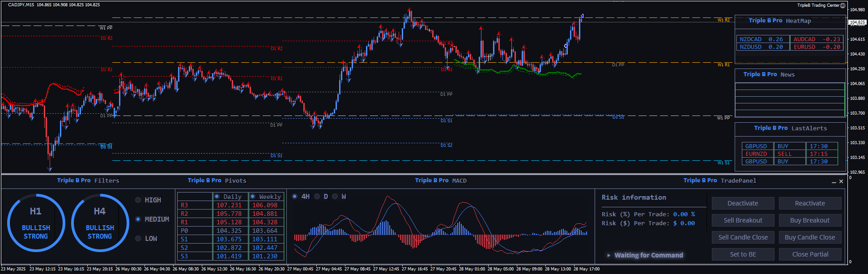Select the EURNZD SELL alert row

tap(789, 154)
